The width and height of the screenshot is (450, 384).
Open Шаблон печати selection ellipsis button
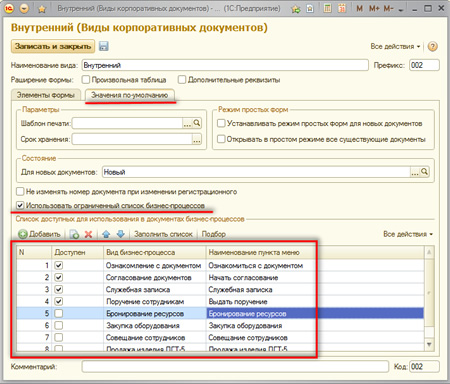pyautogui.click(x=187, y=123)
